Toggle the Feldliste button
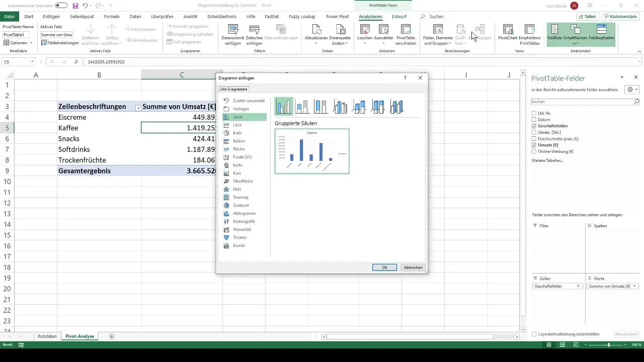This screenshot has height=362, width=644. (x=554, y=34)
